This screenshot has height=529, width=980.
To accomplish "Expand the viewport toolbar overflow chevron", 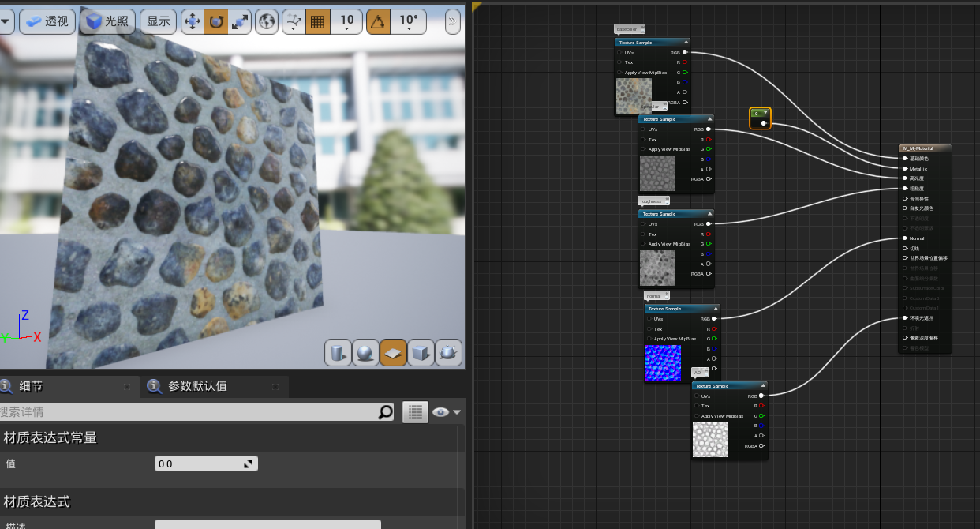I will pyautogui.click(x=452, y=22).
